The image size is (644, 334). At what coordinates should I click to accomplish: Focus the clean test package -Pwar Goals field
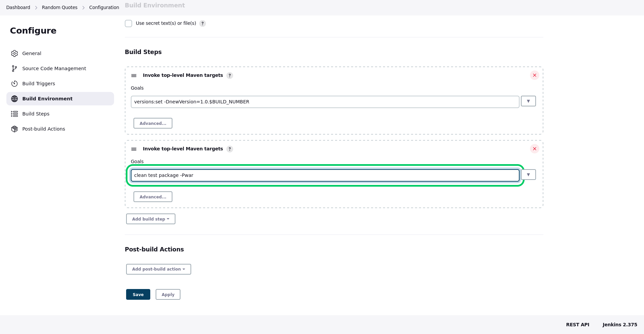pyautogui.click(x=325, y=175)
